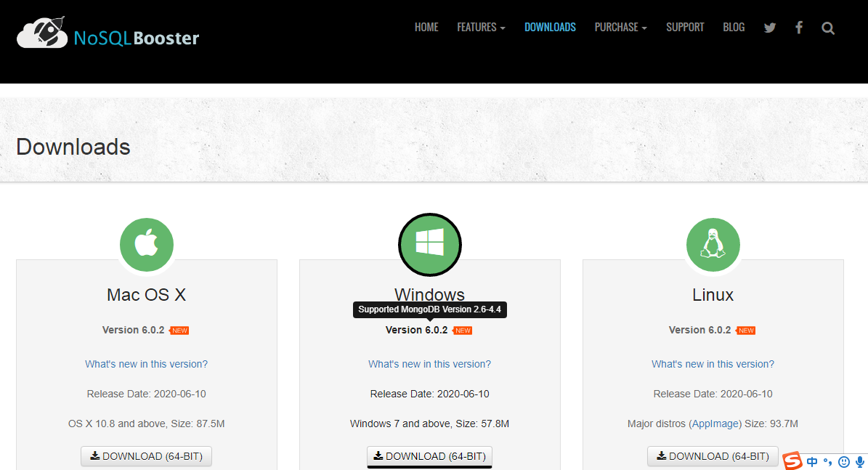Open What's new link for Linux
868x470 pixels.
[713, 364]
